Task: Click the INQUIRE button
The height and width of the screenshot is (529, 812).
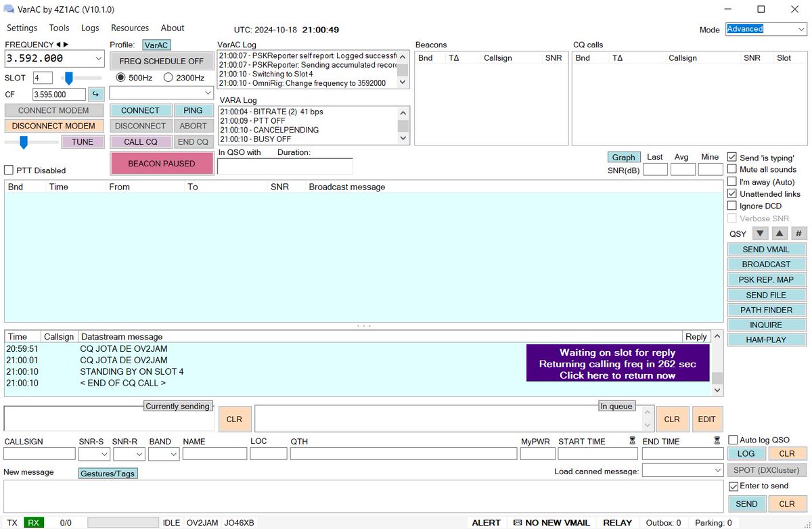Action: [767, 325]
